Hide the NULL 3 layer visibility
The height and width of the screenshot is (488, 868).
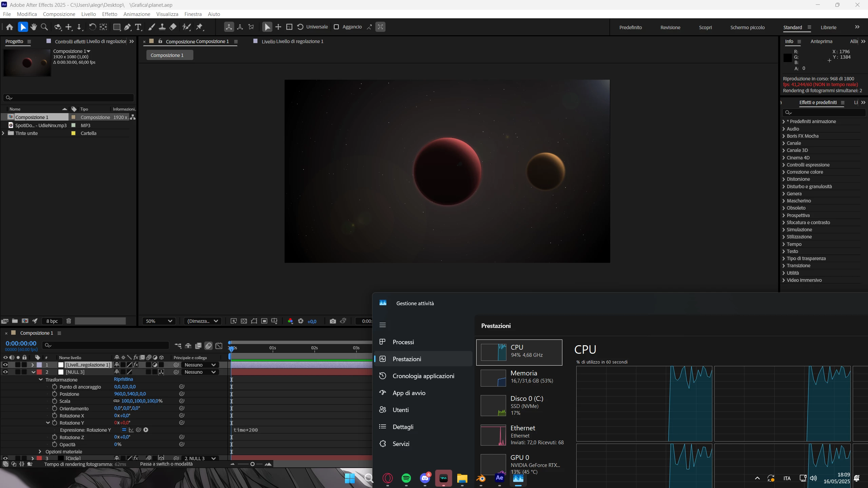coord(5,372)
